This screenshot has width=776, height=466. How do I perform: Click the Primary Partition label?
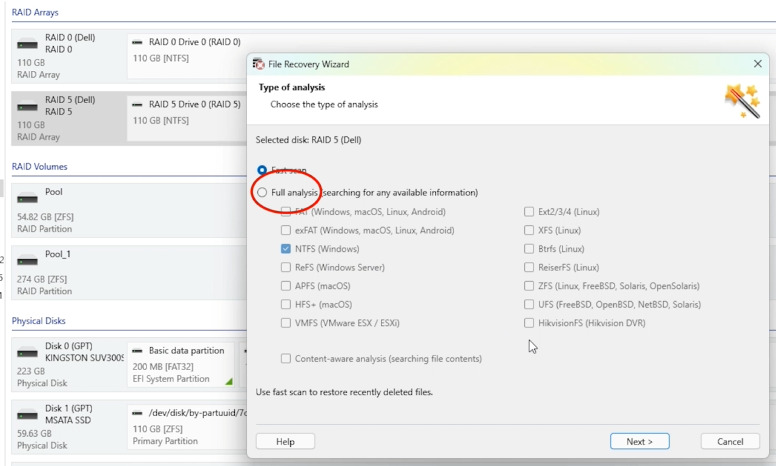pyautogui.click(x=165, y=441)
